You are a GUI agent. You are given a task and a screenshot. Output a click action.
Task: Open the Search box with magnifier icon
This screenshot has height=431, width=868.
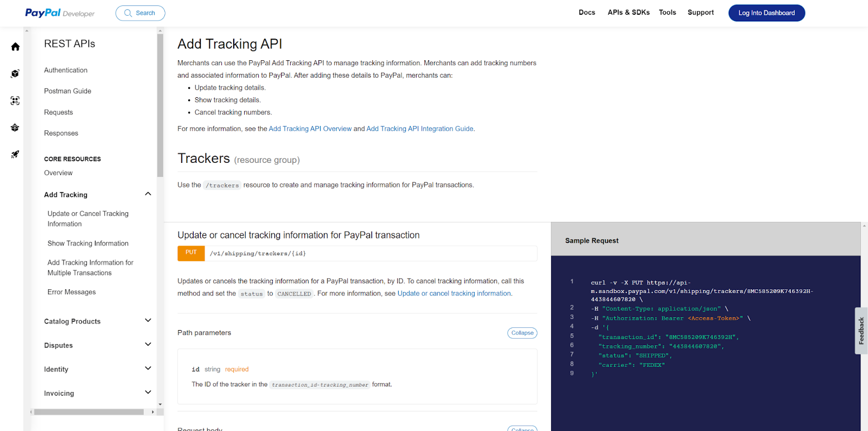click(x=140, y=13)
